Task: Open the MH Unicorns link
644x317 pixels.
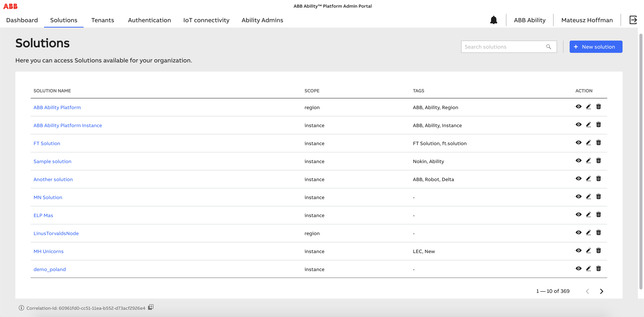Action: [48, 251]
